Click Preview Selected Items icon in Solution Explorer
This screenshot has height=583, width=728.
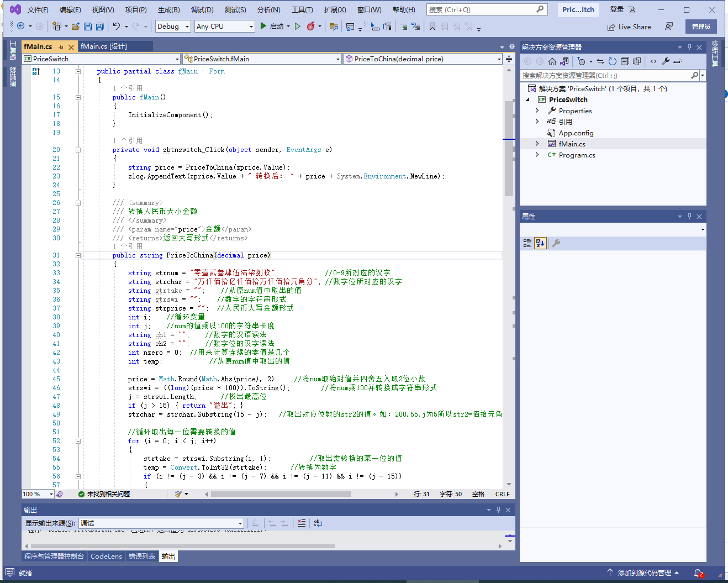(x=678, y=61)
